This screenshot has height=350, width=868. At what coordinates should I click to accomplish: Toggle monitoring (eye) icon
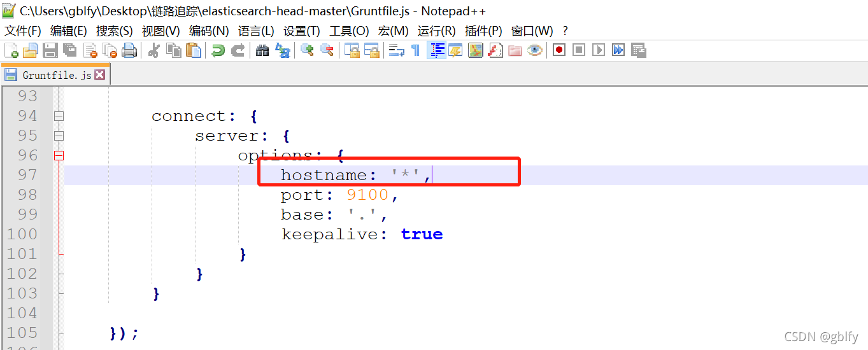[534, 50]
